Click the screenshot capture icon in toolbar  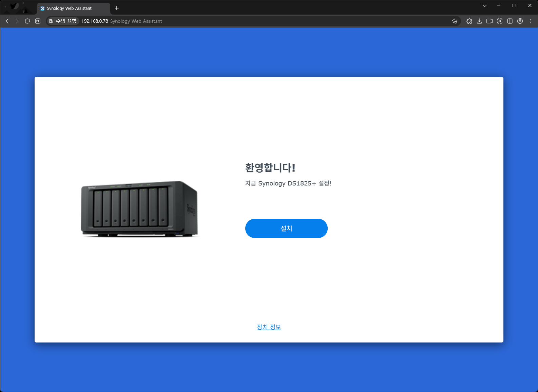point(500,21)
